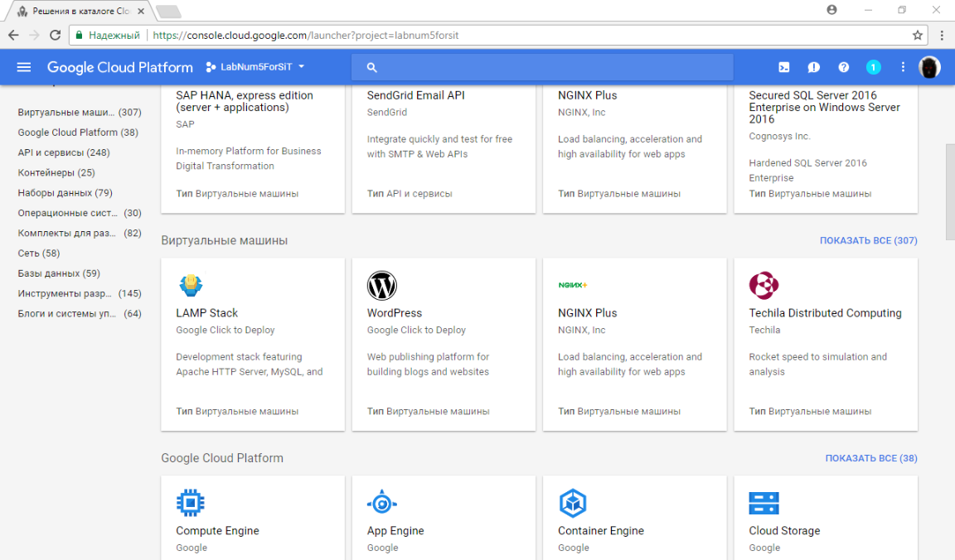Click the Google Cloud Platform header logo
Viewport: 955px width, 560px height.
pyautogui.click(x=120, y=67)
